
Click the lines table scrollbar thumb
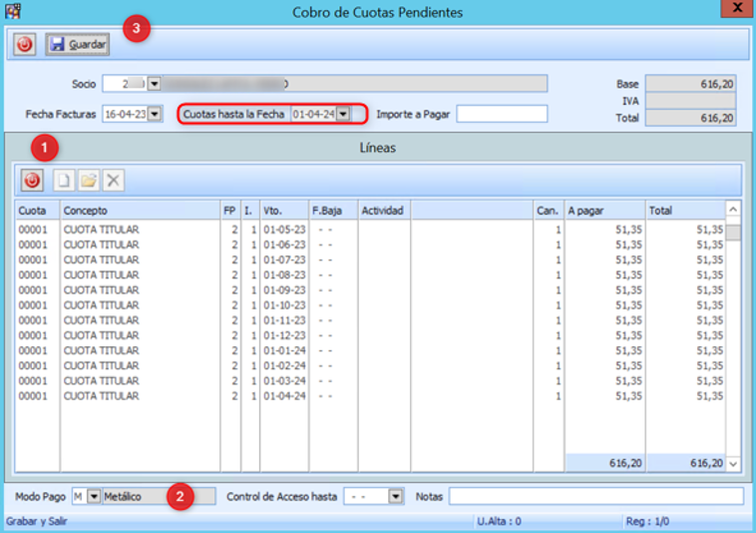733,232
